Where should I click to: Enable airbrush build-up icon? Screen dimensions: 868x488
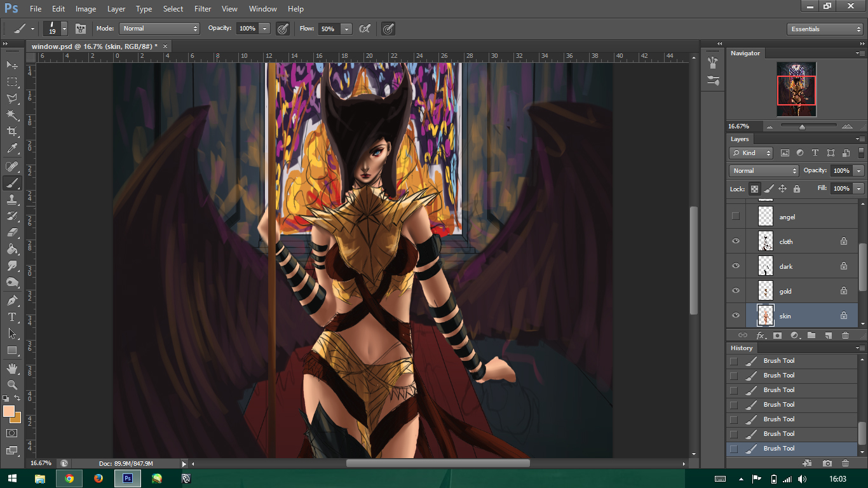click(x=365, y=29)
